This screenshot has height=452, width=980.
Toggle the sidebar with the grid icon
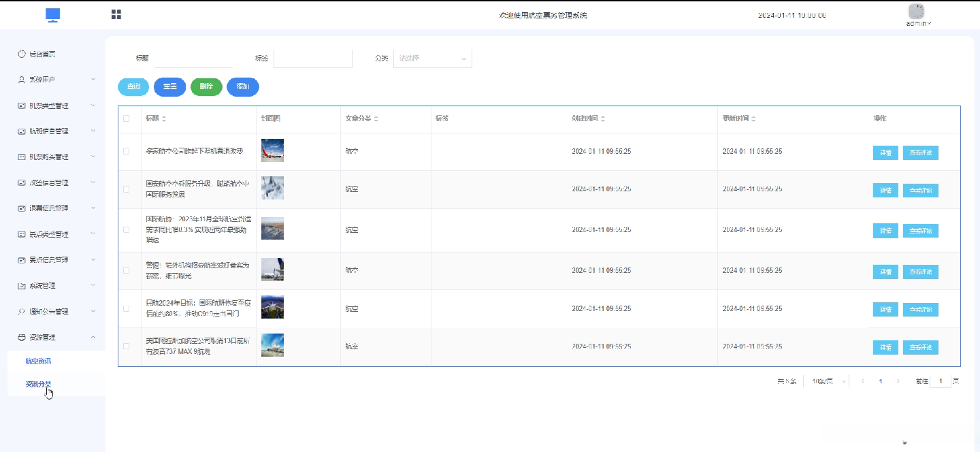pos(116,14)
